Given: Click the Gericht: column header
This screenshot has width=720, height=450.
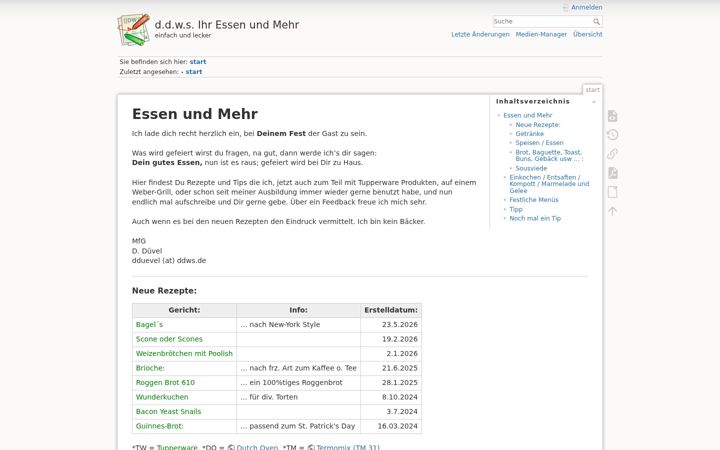Looking at the screenshot, I should coord(184,310).
